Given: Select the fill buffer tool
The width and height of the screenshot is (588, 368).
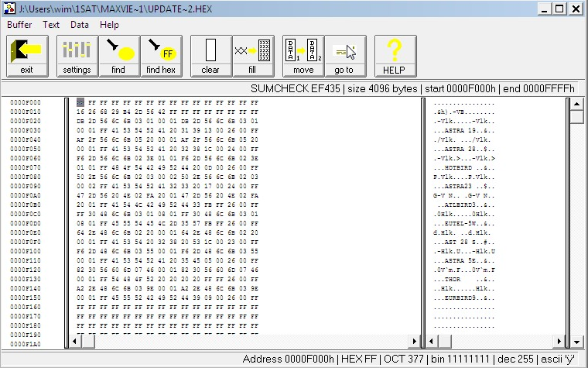Looking at the screenshot, I should [253, 56].
